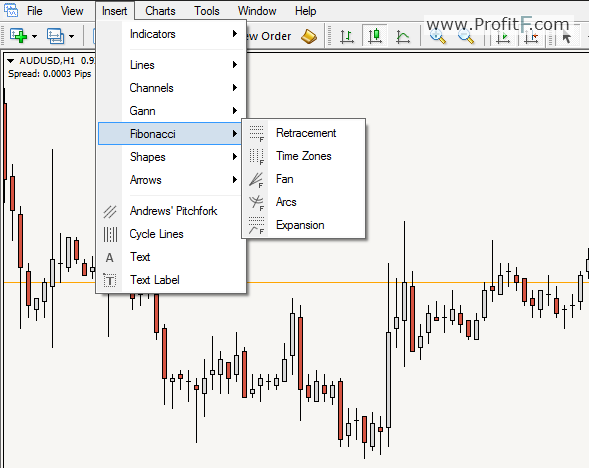Click the Retracement dotted lines icon

[x=257, y=133]
